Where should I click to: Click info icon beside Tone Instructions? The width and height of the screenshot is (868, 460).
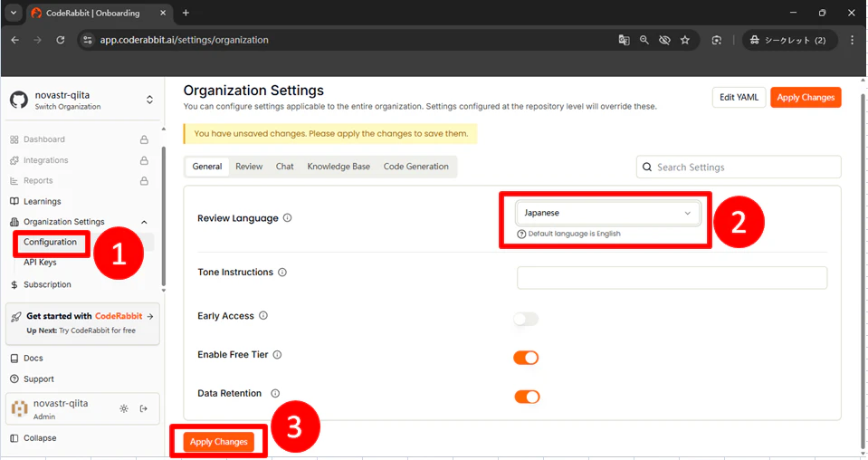282,273
